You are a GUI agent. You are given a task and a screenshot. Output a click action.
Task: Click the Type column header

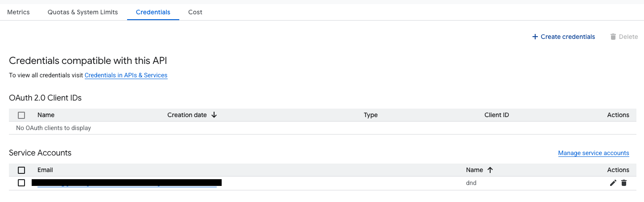point(371,115)
